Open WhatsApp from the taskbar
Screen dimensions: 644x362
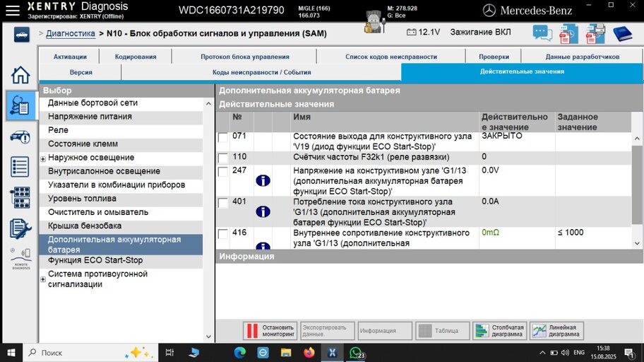[356, 352]
